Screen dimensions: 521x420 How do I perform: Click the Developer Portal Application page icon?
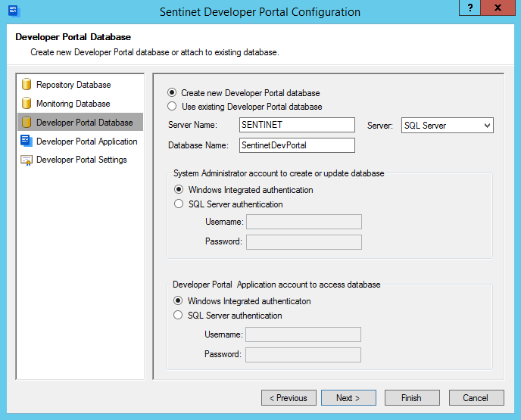(x=27, y=141)
